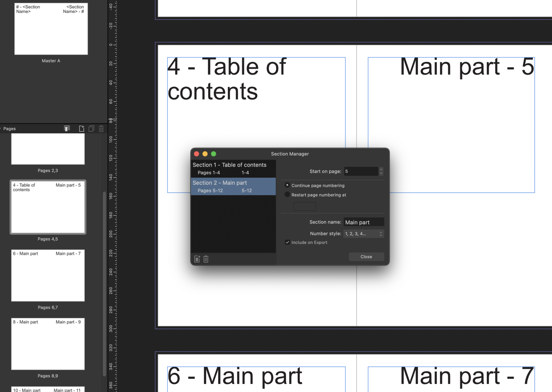Click the Add Page icon in Pages panel
The width and height of the screenshot is (552, 392).
click(81, 128)
